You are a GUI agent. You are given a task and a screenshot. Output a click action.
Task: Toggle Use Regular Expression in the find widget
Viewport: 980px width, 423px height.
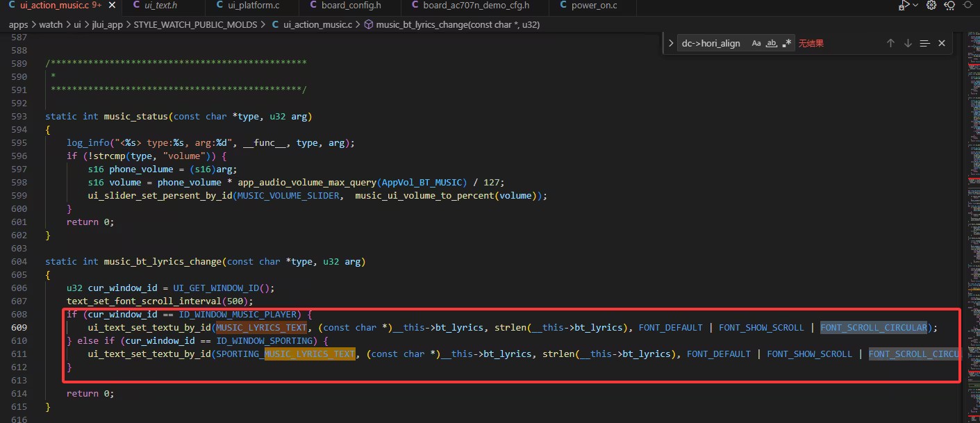click(x=786, y=43)
